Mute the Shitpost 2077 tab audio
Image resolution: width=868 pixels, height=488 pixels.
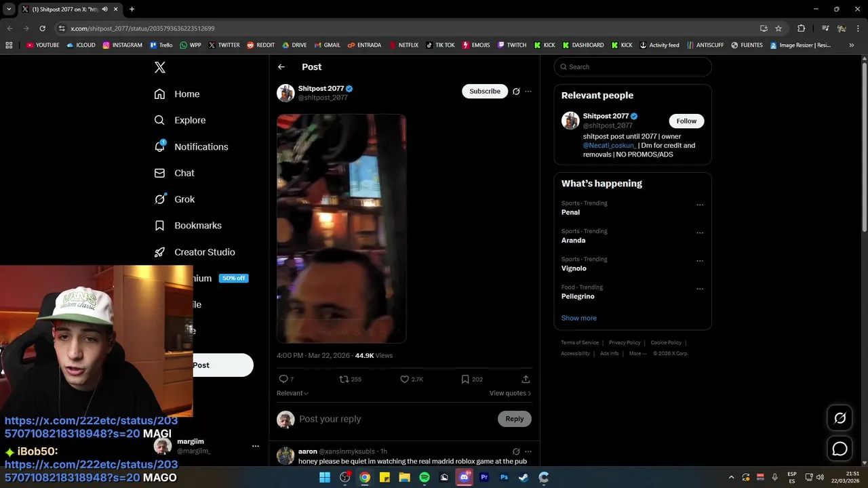point(104,9)
